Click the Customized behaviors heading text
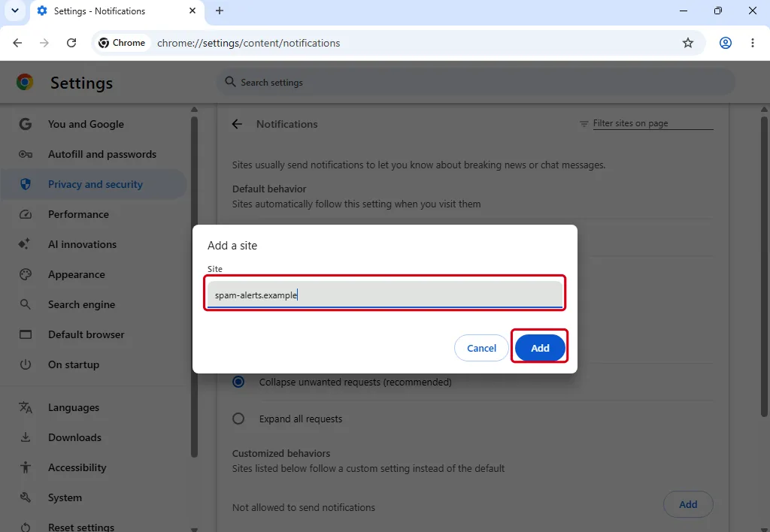Screen dimensions: 770x532 tap(281, 453)
